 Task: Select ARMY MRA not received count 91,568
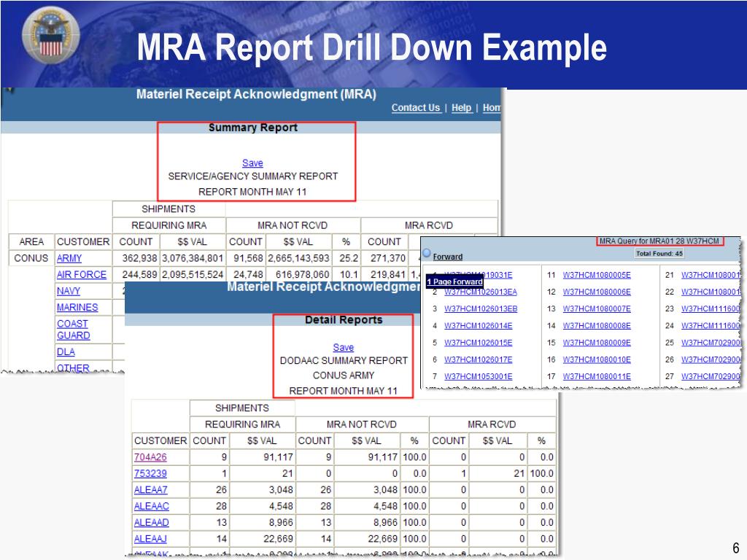[x=248, y=258]
